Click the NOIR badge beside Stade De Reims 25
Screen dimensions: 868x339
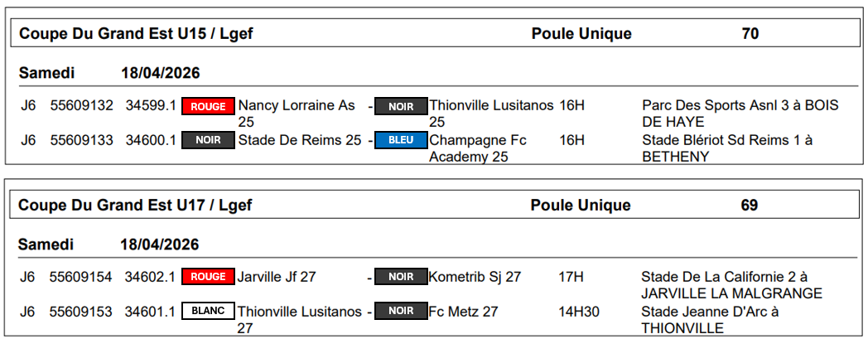pos(208,140)
